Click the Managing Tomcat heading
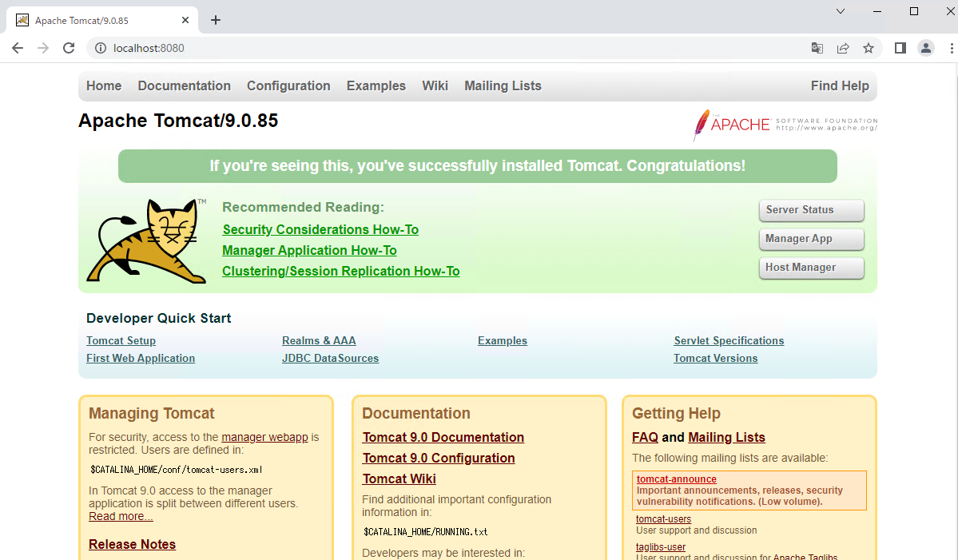This screenshot has height=560, width=958. coord(152,414)
